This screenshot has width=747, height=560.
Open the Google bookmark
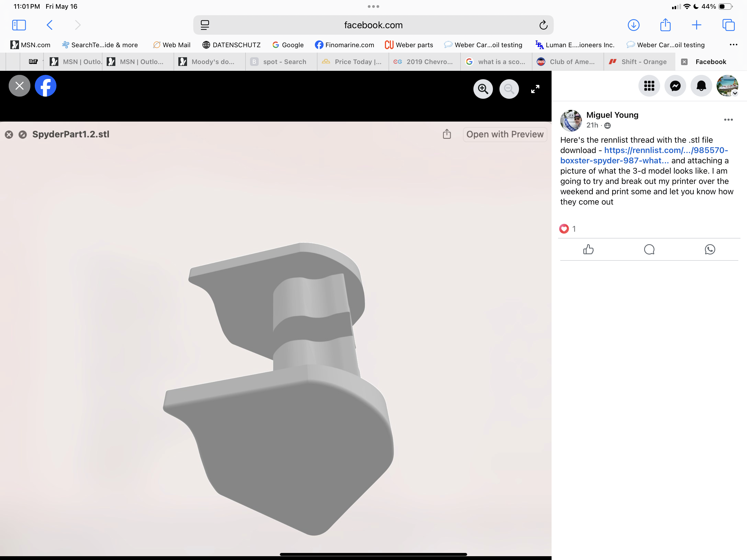tap(288, 45)
